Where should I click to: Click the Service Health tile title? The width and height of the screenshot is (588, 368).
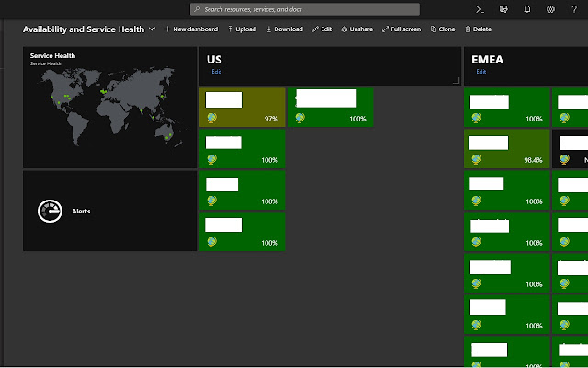point(52,55)
